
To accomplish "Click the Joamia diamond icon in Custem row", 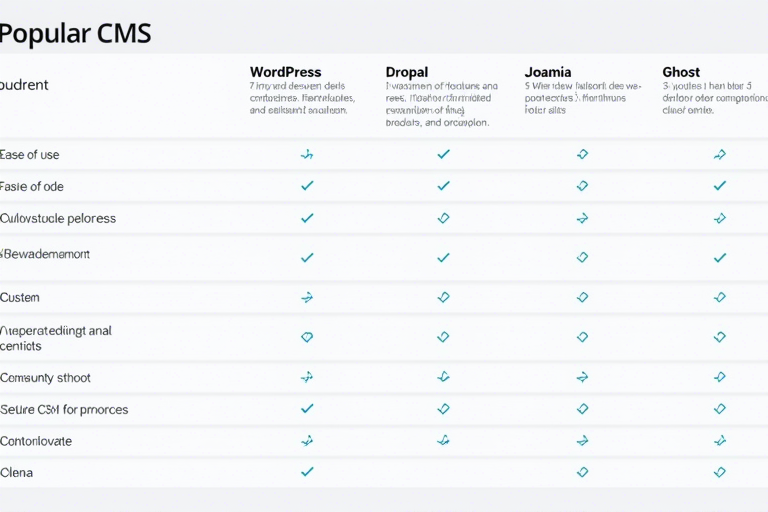I will [x=582, y=297].
